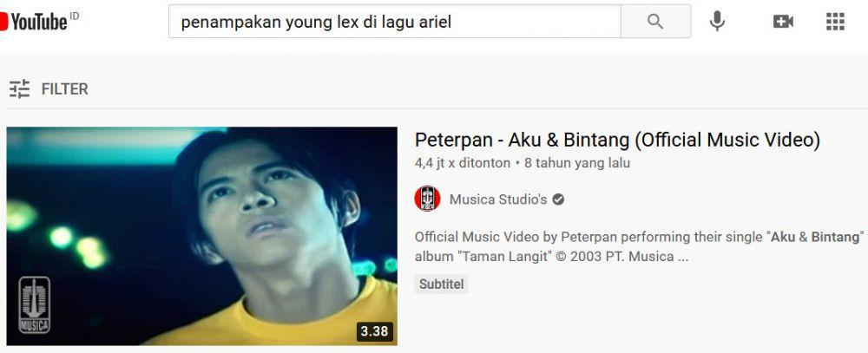Open the create video camera icon

[x=783, y=22]
